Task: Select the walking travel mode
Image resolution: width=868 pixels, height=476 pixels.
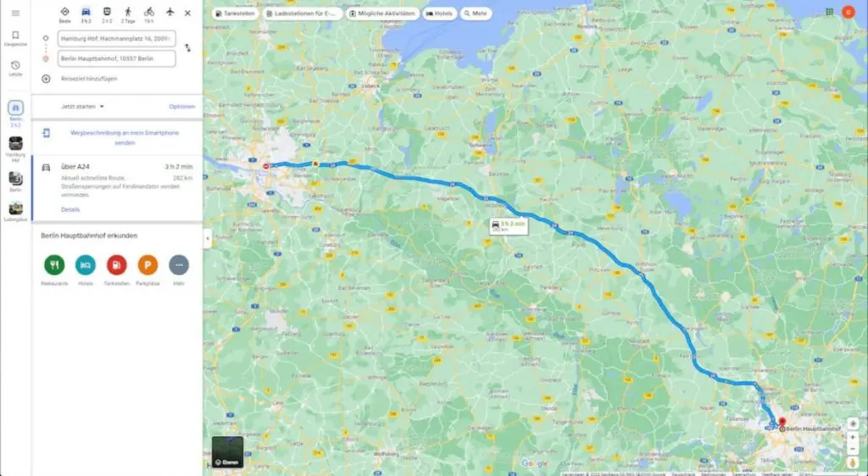Action: (128, 15)
